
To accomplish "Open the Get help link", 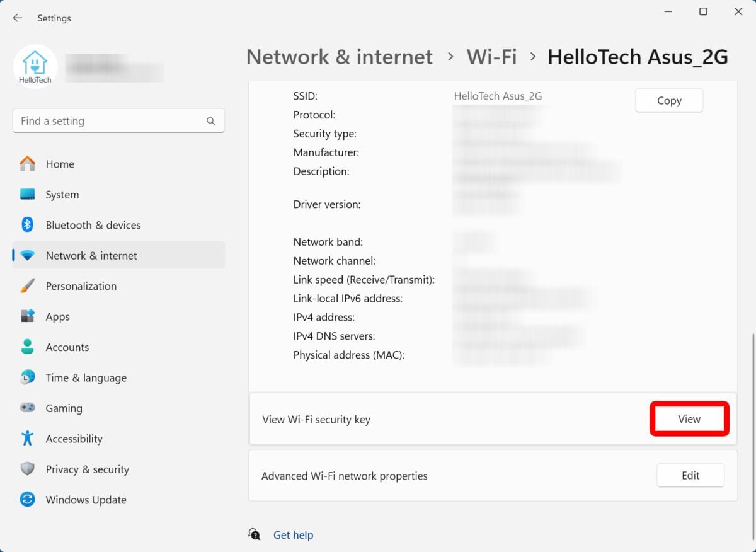I will (x=293, y=534).
